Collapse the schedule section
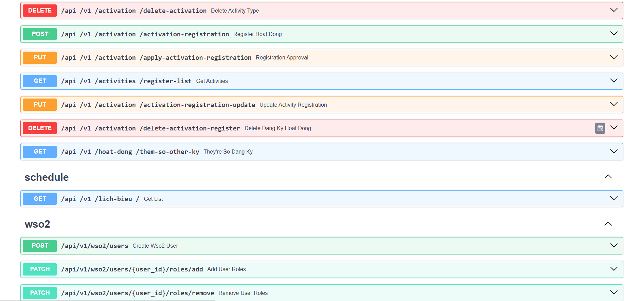The width and height of the screenshot is (644, 301). pos(608,177)
